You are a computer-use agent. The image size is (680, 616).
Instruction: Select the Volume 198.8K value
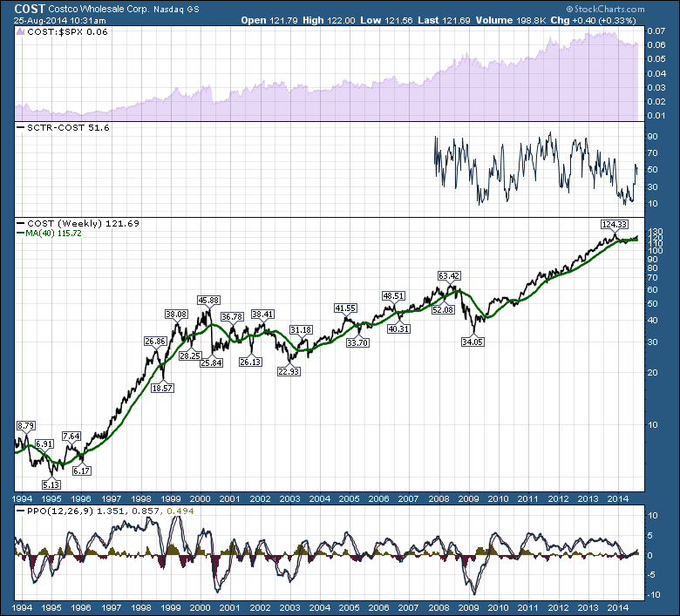511,20
